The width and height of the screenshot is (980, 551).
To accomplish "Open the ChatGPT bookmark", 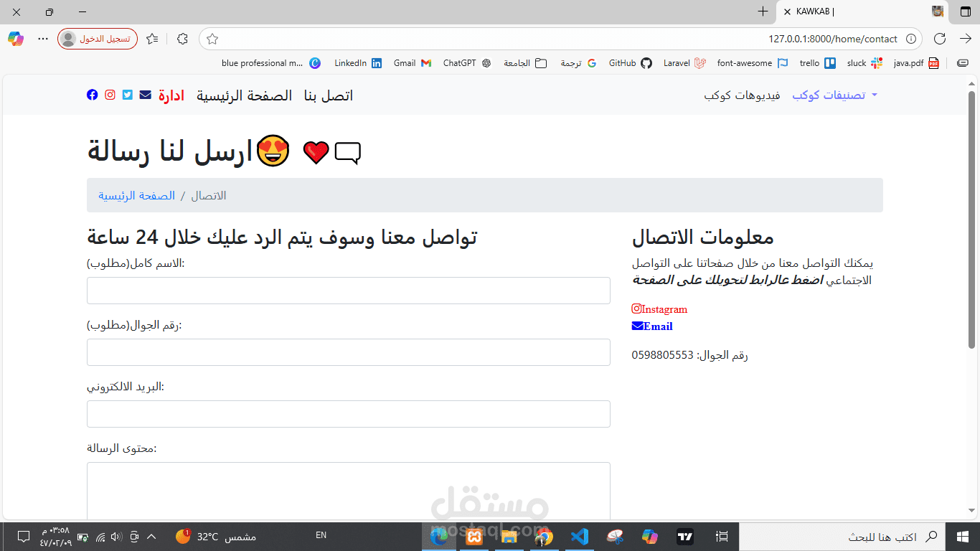I will [x=467, y=63].
